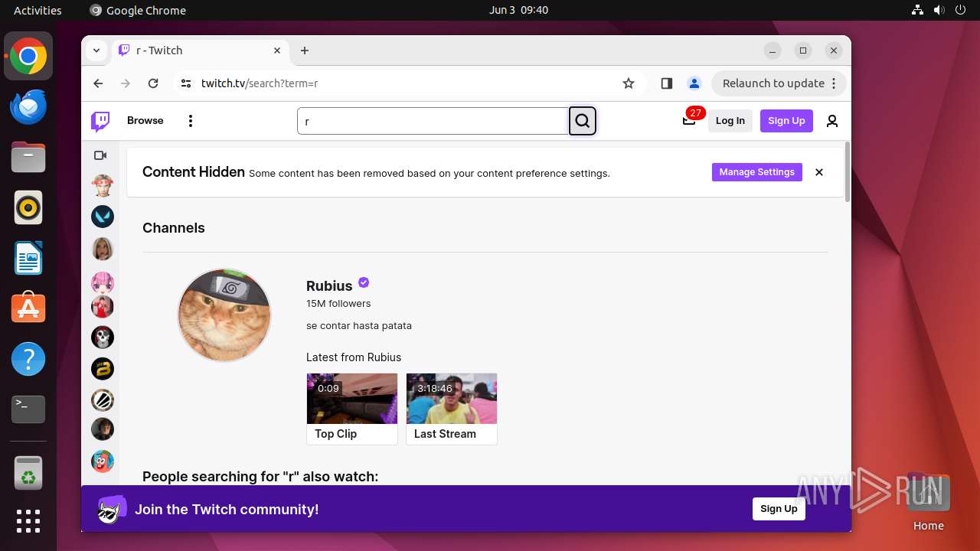This screenshot has width=980, height=551.
Task: Click the Log In button
Action: [x=730, y=121]
